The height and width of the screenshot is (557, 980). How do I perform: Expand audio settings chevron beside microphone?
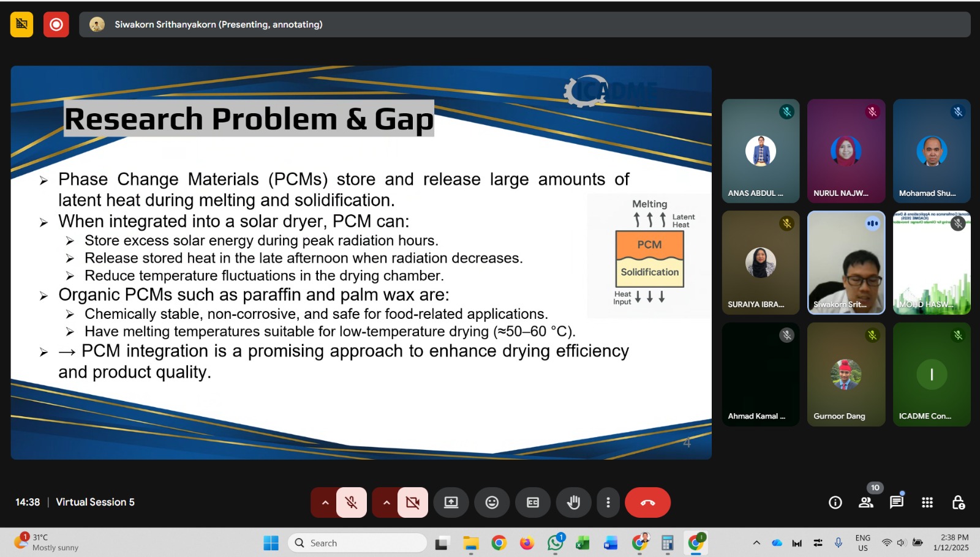coord(325,503)
